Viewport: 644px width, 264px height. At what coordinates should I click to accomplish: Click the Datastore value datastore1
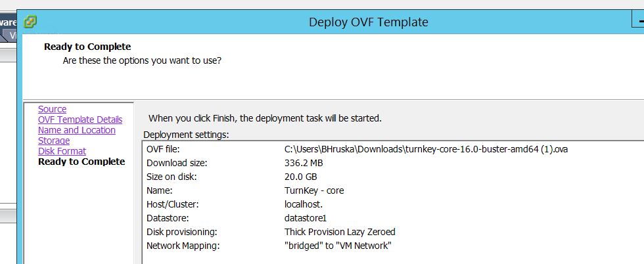pos(306,218)
